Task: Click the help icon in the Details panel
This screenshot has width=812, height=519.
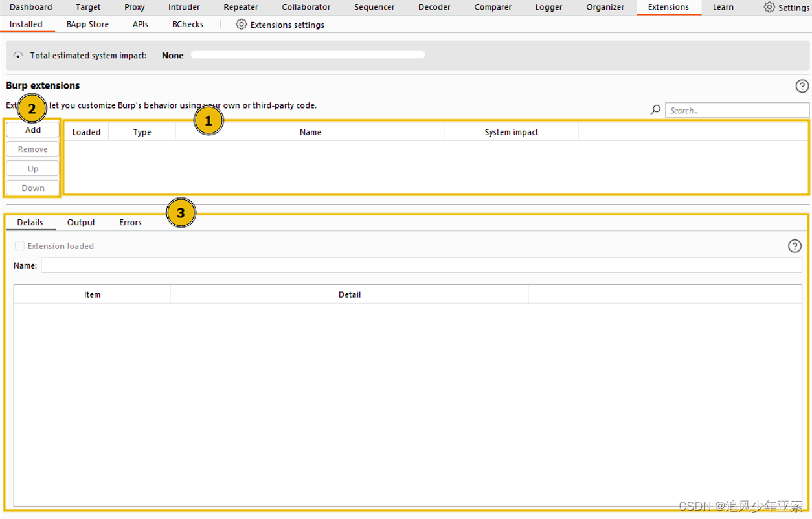Action: tap(795, 246)
